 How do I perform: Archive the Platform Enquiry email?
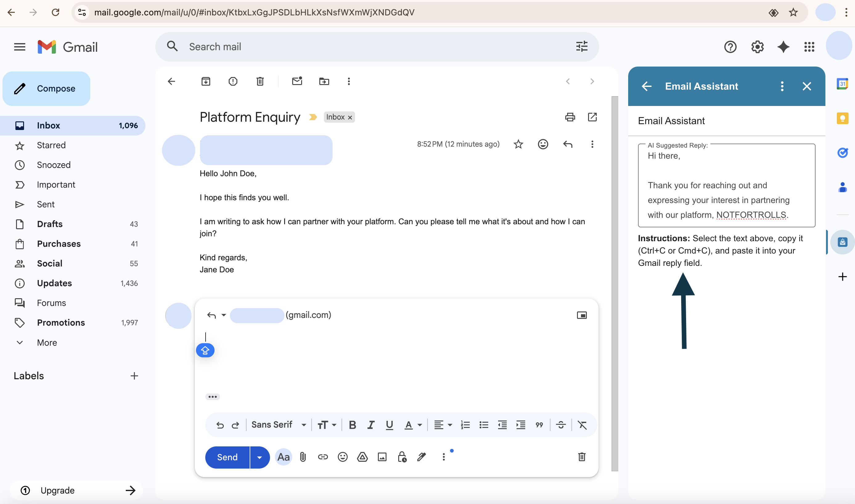coord(206,81)
